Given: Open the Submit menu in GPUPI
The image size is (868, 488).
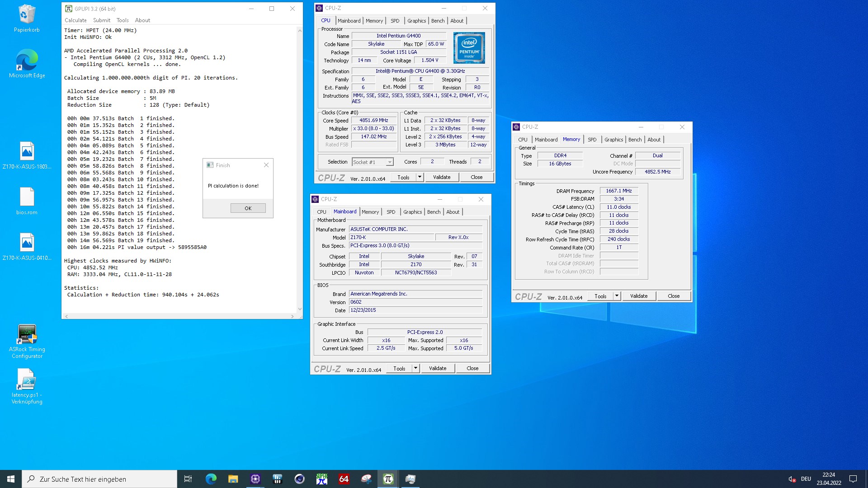Looking at the screenshot, I should point(102,20).
